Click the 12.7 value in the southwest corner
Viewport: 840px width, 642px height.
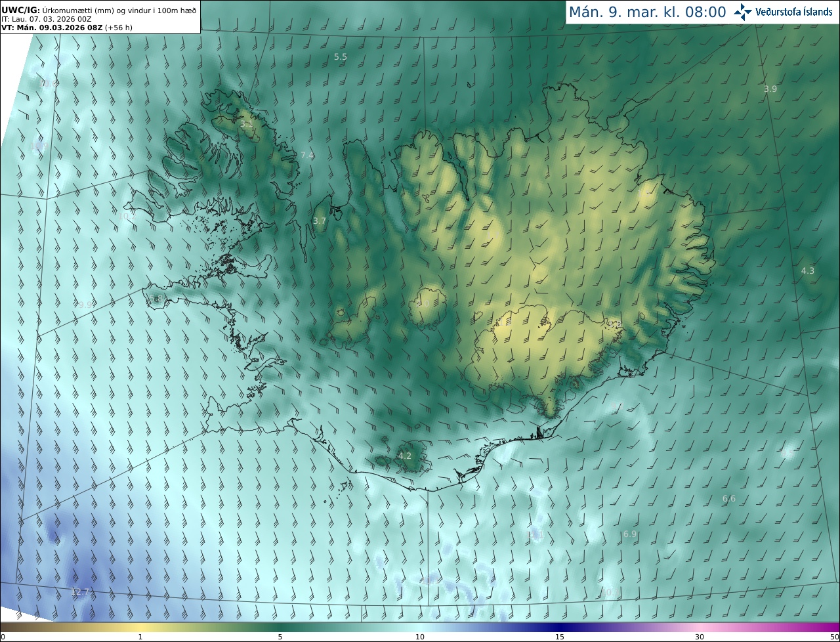[x=79, y=591]
